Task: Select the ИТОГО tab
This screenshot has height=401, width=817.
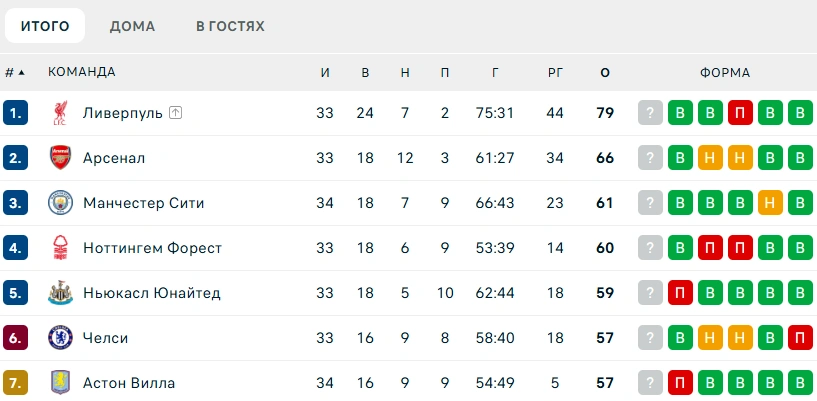Action: tap(45, 26)
